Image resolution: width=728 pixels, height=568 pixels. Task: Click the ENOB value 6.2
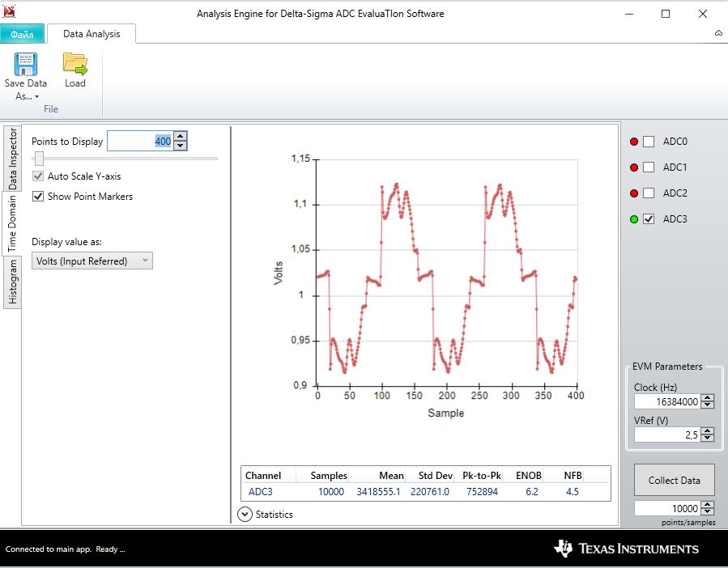point(531,492)
